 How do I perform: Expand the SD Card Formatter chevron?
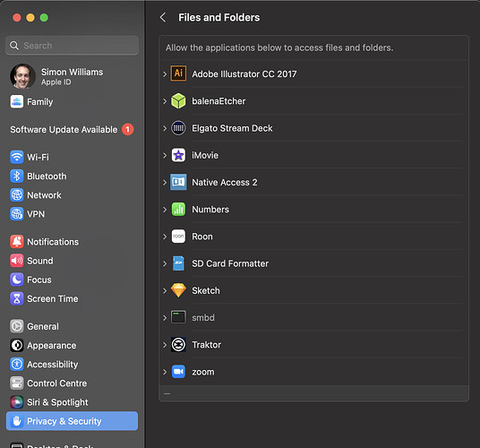tap(165, 263)
